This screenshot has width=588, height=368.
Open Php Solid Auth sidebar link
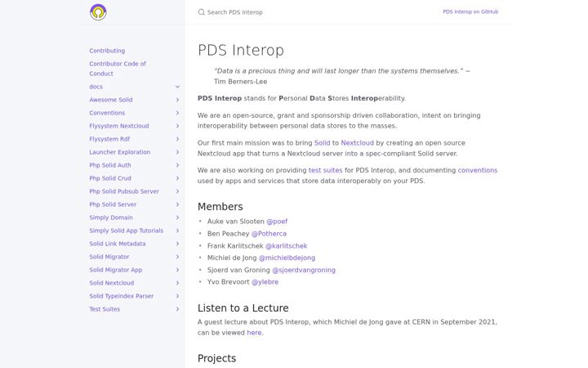click(110, 165)
